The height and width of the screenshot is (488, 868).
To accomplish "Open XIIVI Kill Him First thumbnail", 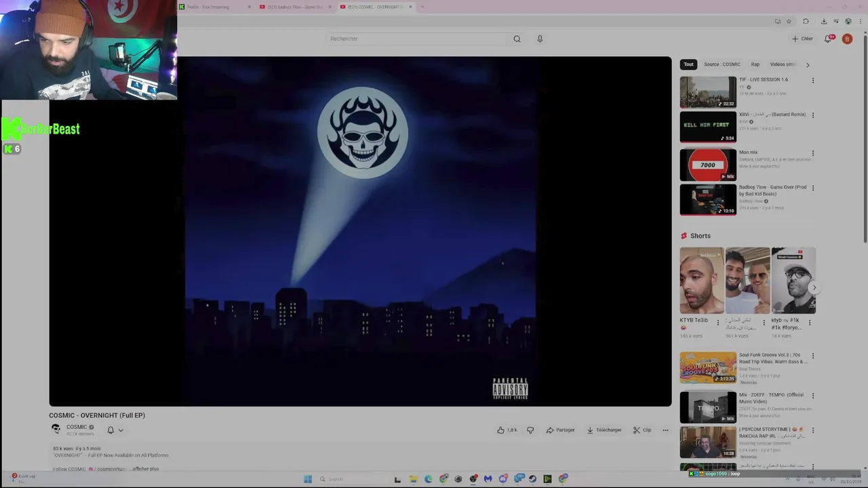I will click(x=708, y=127).
